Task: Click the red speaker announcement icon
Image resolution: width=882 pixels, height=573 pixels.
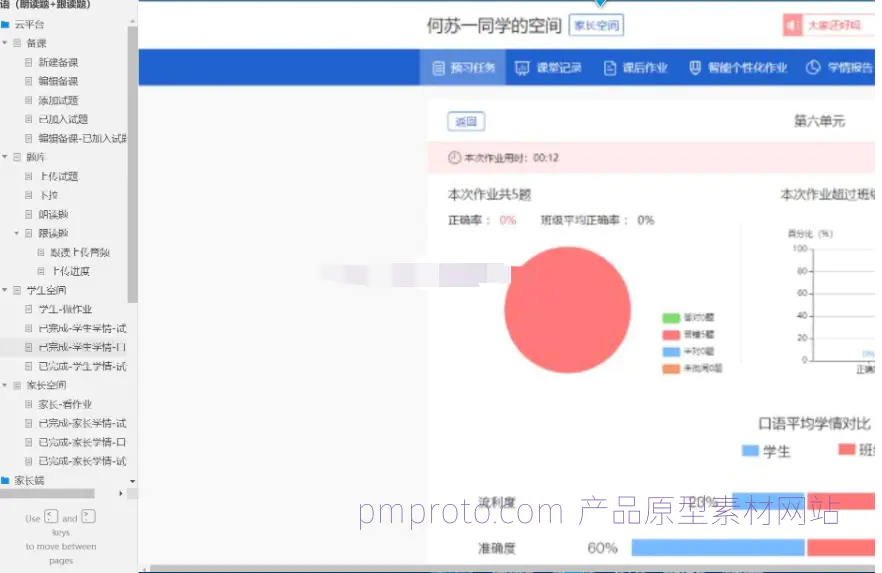Action: point(793,25)
